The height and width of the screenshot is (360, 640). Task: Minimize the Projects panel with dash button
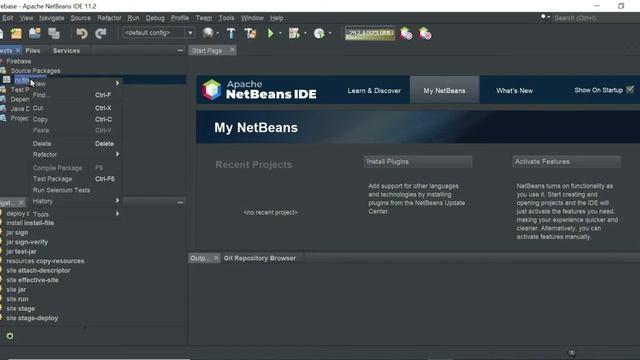180,51
